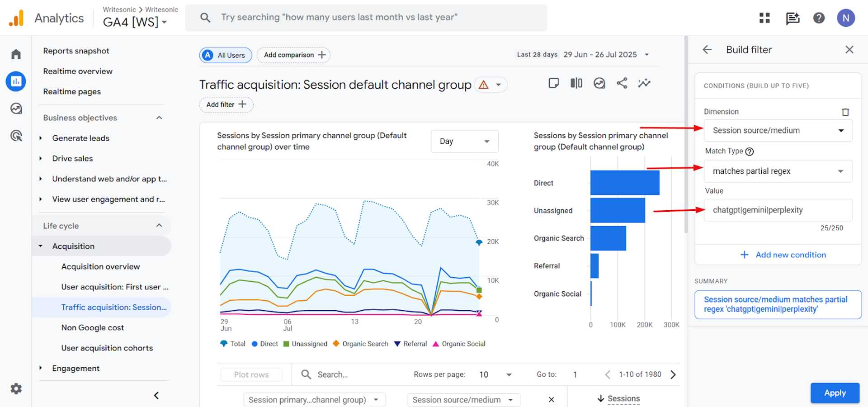Expand Drive sales in sidebar
868x407 pixels.
(41, 159)
